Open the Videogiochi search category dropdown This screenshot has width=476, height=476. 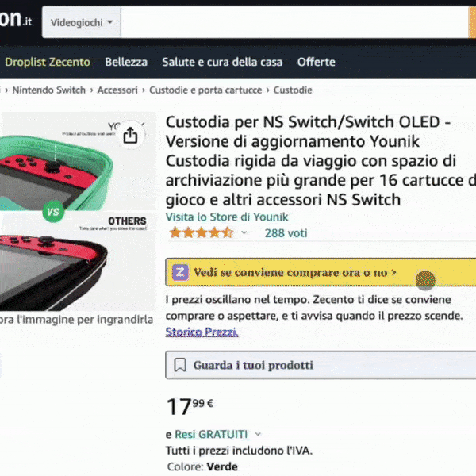[x=82, y=22]
